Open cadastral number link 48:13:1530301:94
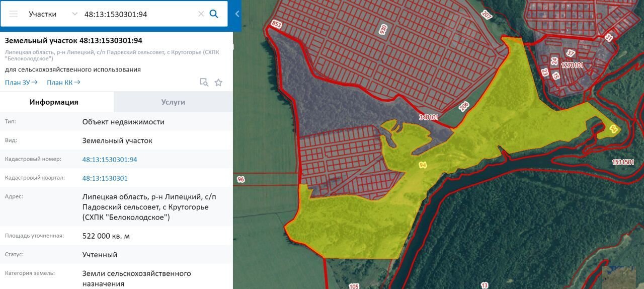This screenshot has height=289, width=644. (x=110, y=160)
